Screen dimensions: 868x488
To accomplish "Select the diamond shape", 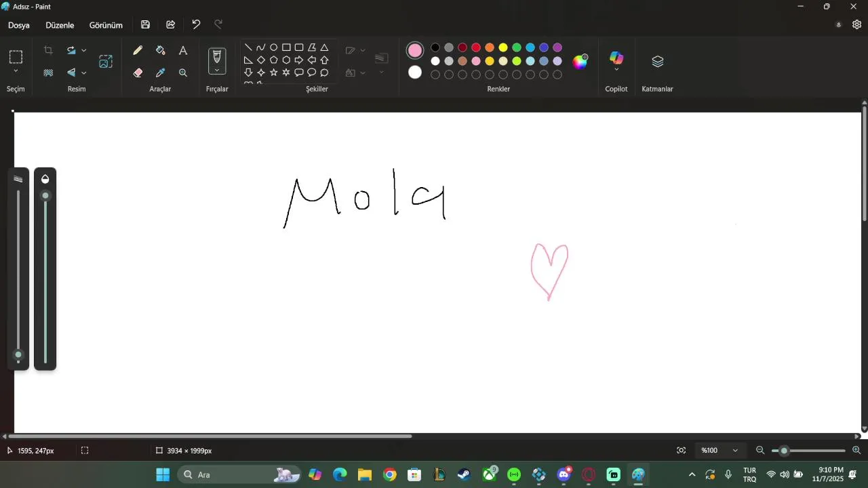I will tap(261, 60).
